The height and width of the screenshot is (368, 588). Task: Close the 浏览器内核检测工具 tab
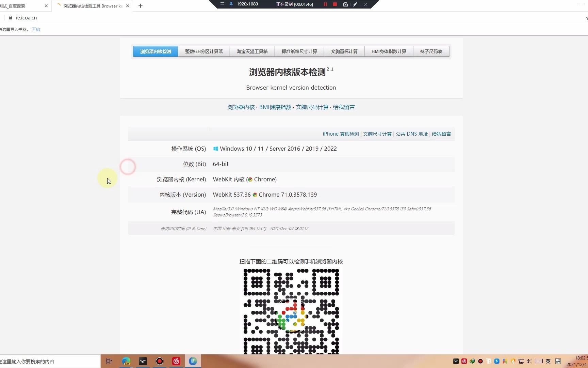click(x=128, y=6)
